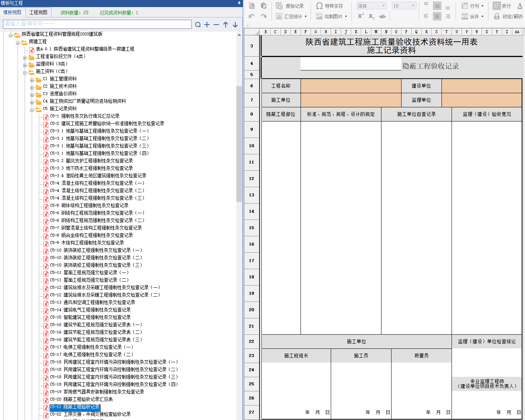Image resolution: width=525 pixels, height=420 pixels.
Task: Select column header K in spreadsheet
Action: [x=356, y=32]
